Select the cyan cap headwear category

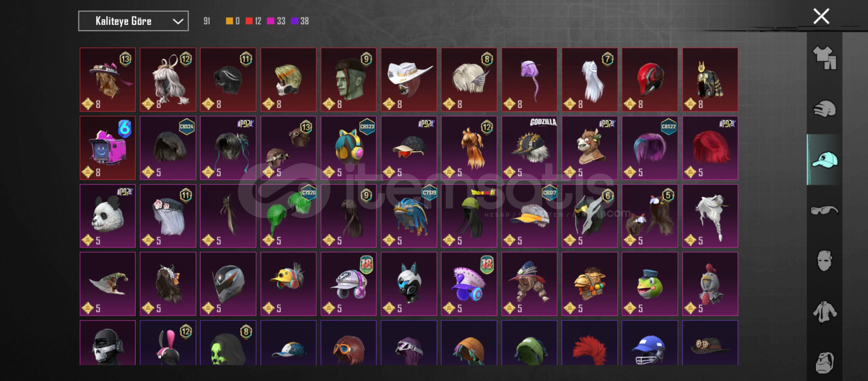tap(824, 160)
